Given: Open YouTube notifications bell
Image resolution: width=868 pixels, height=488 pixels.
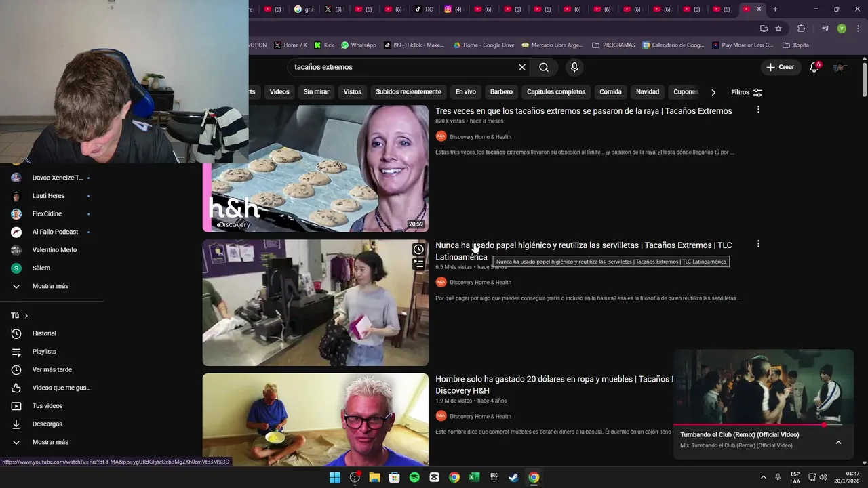Looking at the screenshot, I should pos(814,67).
